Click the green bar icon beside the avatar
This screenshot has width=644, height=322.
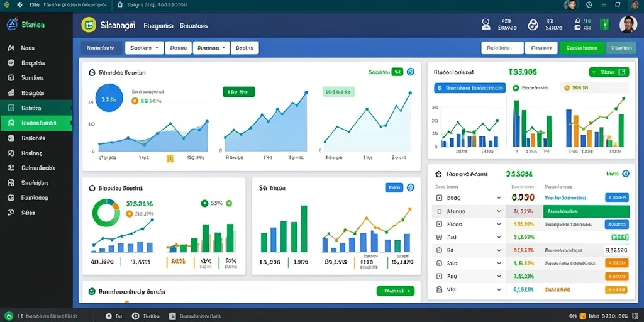(x=604, y=25)
